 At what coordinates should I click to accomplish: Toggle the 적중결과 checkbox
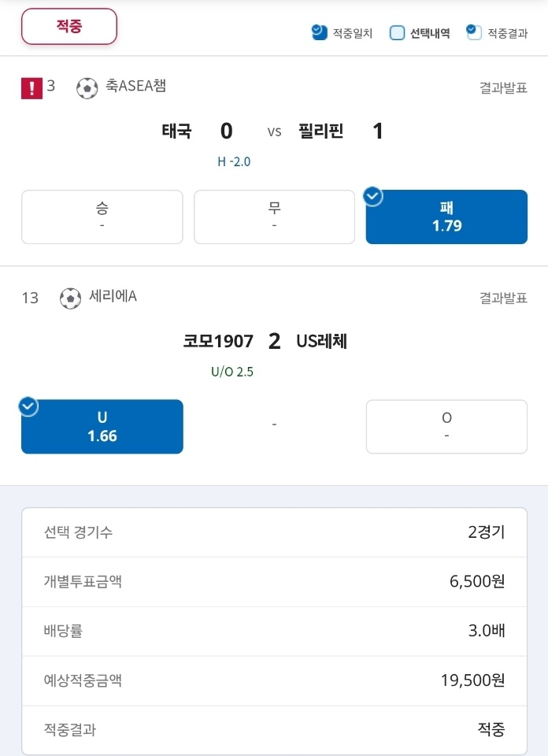(474, 32)
